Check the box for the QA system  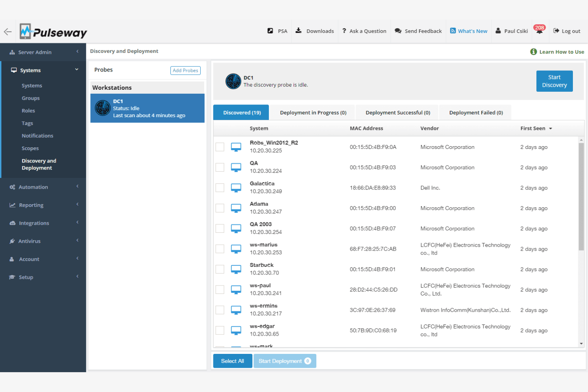pos(220,167)
